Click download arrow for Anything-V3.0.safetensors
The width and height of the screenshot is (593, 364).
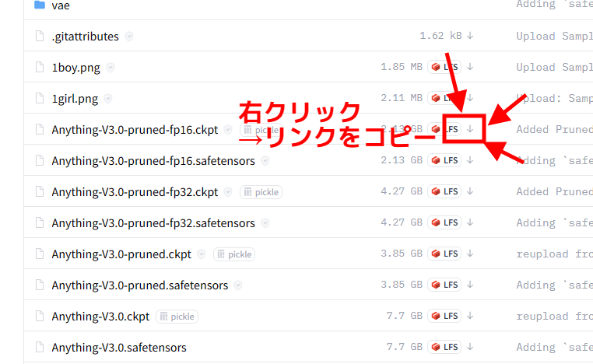[470, 347]
